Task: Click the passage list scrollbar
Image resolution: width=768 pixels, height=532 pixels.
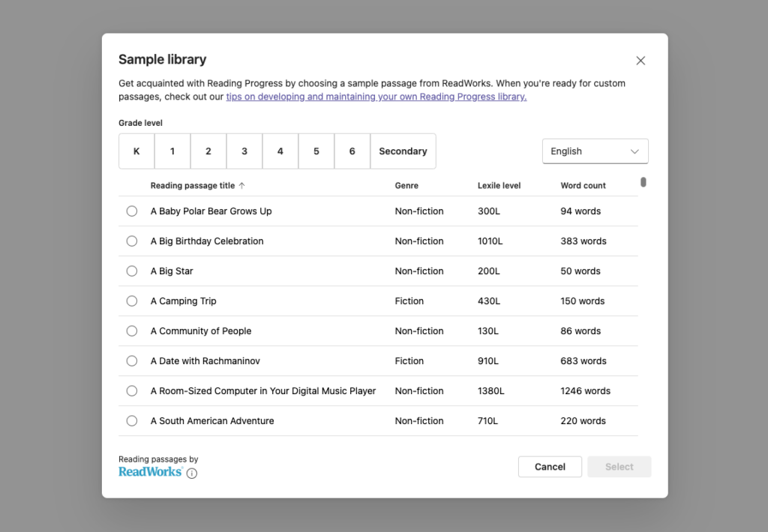Action: (643, 181)
